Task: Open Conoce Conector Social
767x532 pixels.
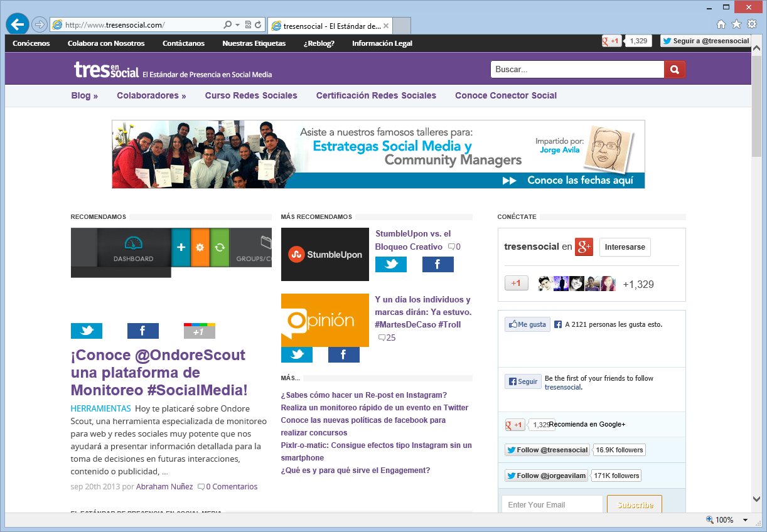Action: pyautogui.click(x=506, y=95)
